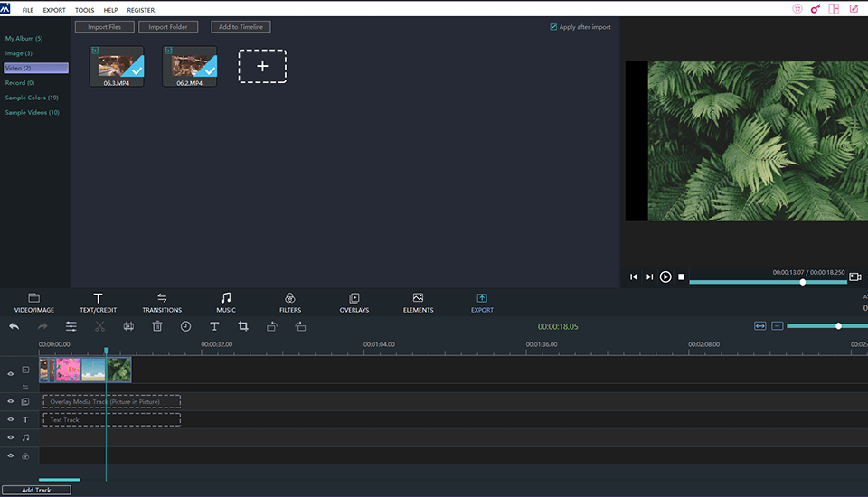Screen dimensions: 868x497
Task: Click the text track T icon
Action: 25,419
